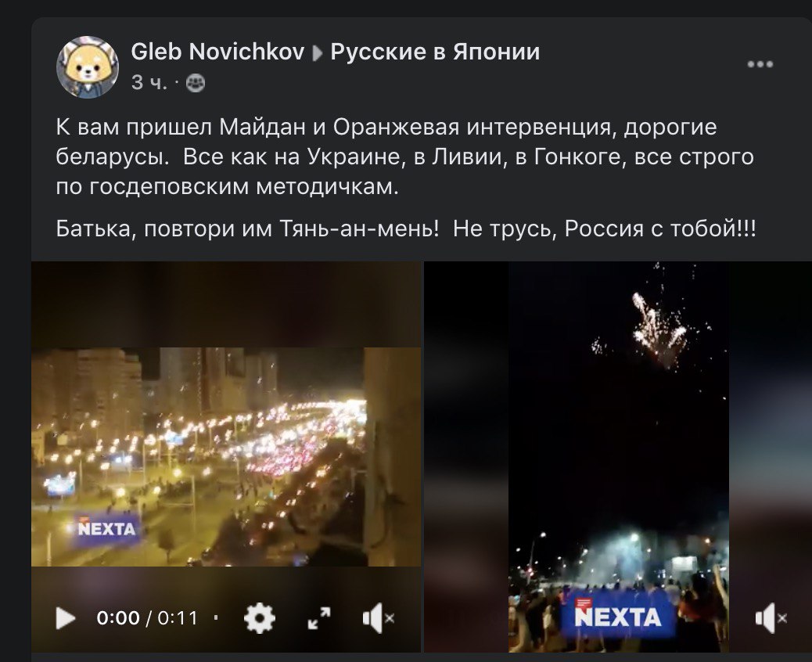
Task: Open the post options three-dot menu
Action: pyautogui.click(x=760, y=64)
